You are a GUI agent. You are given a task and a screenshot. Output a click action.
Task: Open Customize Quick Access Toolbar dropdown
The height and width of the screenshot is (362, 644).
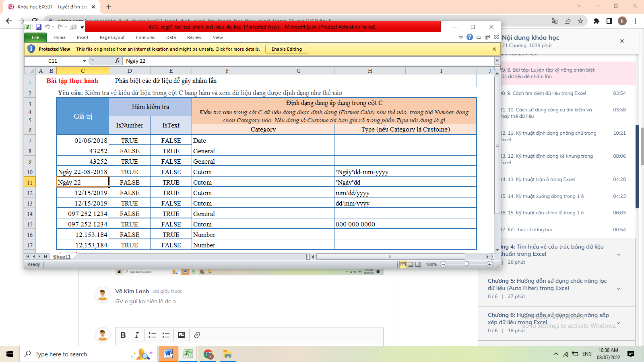tap(82, 27)
